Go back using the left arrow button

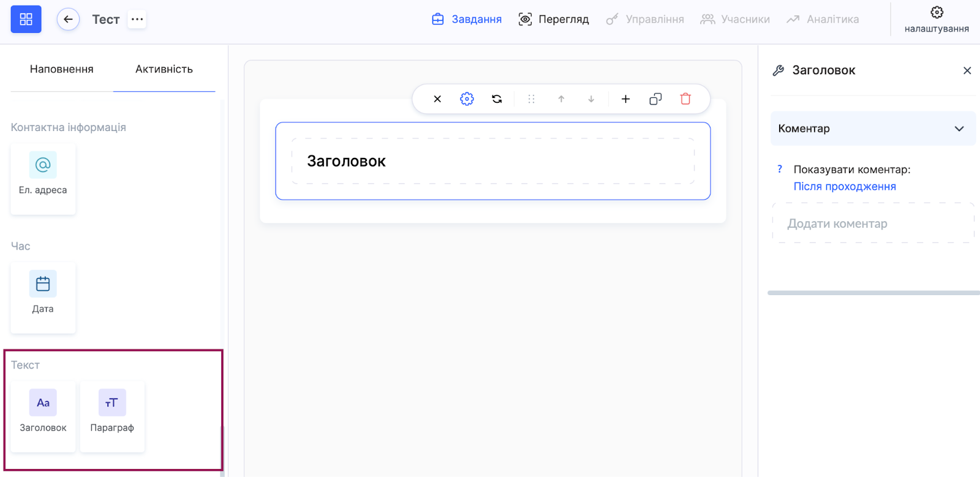68,20
